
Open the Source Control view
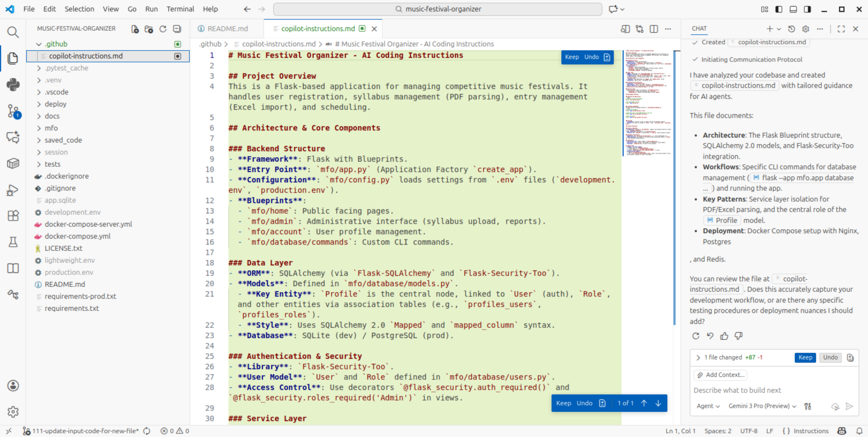[13, 111]
